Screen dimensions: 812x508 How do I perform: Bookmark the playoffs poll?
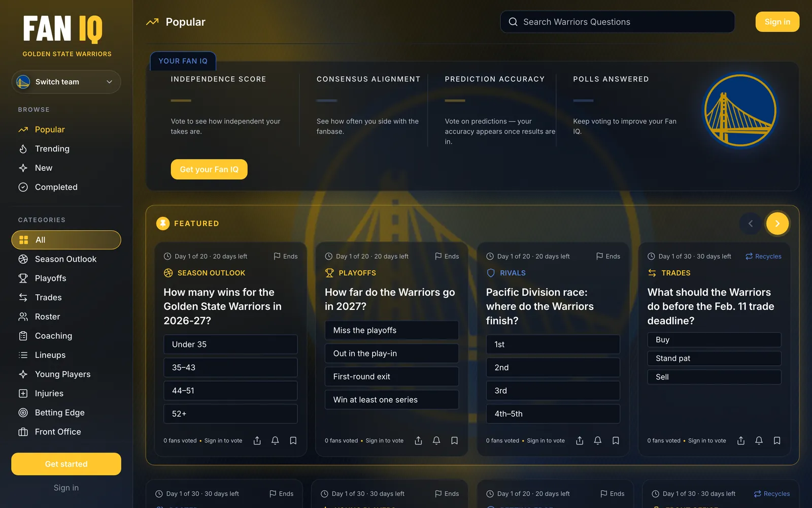click(455, 440)
